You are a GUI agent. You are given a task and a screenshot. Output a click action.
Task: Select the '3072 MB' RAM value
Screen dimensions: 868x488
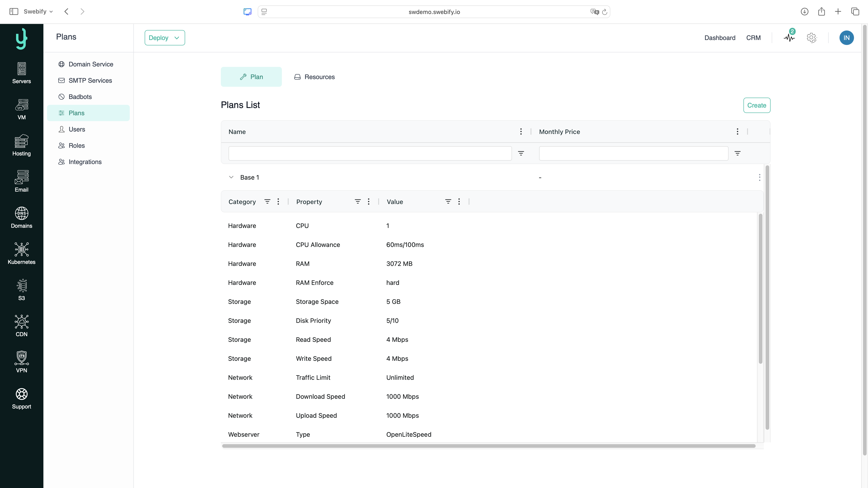pos(399,264)
